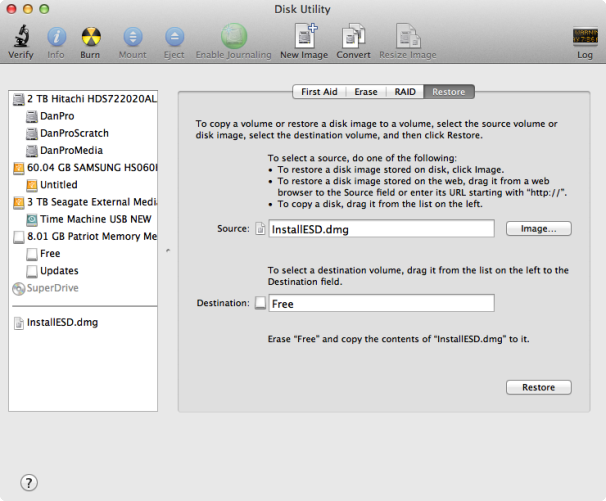Click the Image... button
Viewport: 606px width, 501px height.
(x=539, y=229)
